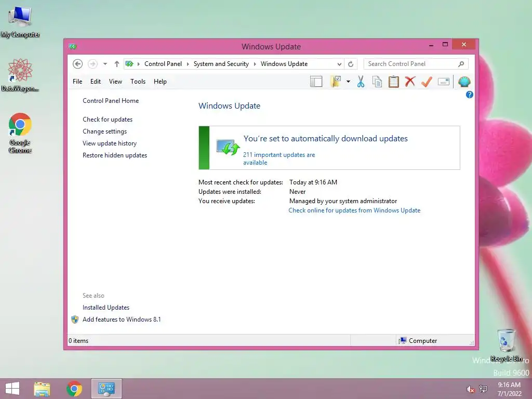Click the Cut scissors icon
The height and width of the screenshot is (399, 532).
tap(361, 82)
